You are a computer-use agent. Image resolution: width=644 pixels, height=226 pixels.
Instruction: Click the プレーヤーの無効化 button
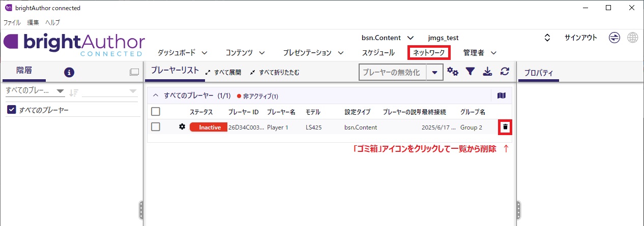(393, 72)
